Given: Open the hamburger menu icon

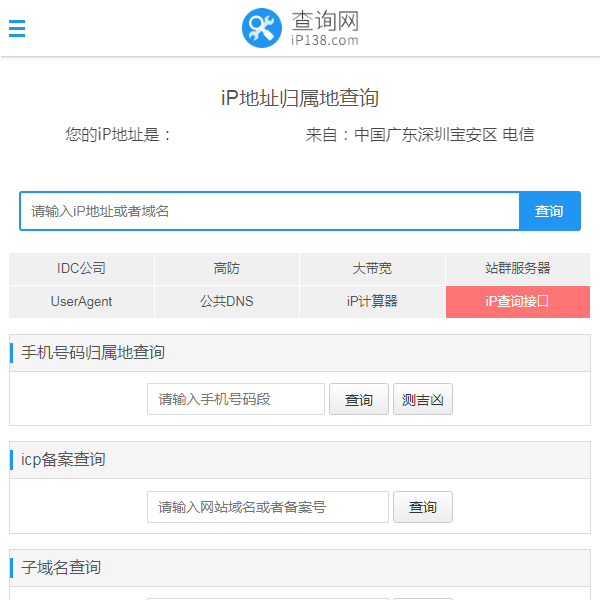Looking at the screenshot, I should pos(17,29).
